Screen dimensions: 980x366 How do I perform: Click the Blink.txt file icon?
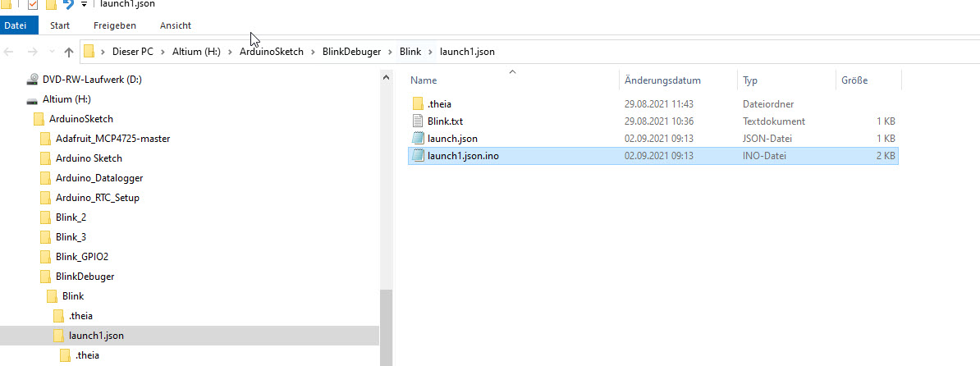pos(418,121)
